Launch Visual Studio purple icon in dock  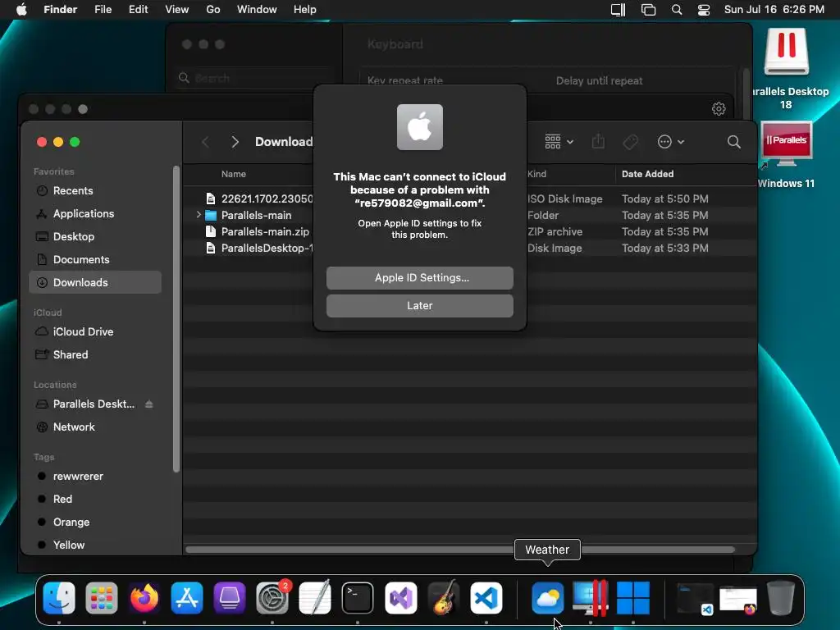click(x=400, y=597)
